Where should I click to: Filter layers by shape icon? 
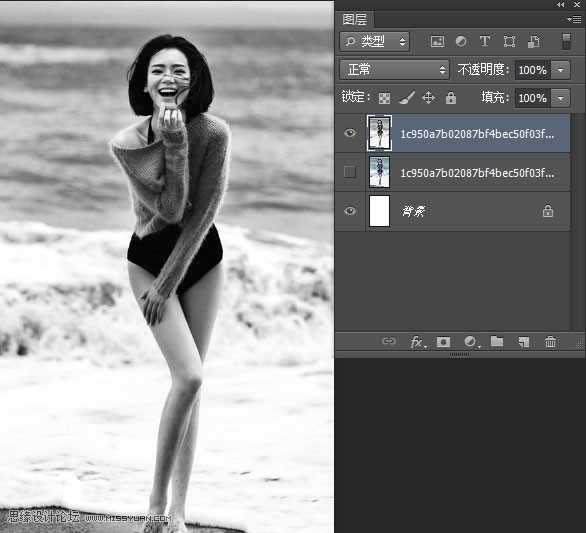coord(509,41)
